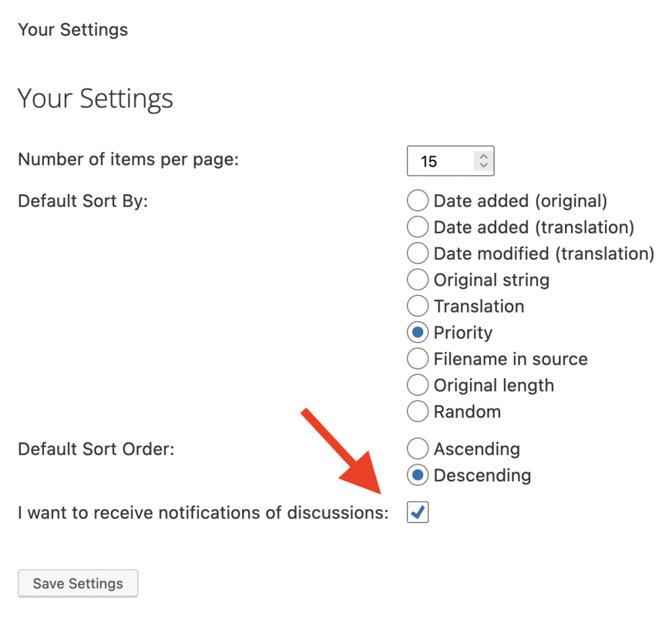Set sort order to Ascending

pos(417,448)
